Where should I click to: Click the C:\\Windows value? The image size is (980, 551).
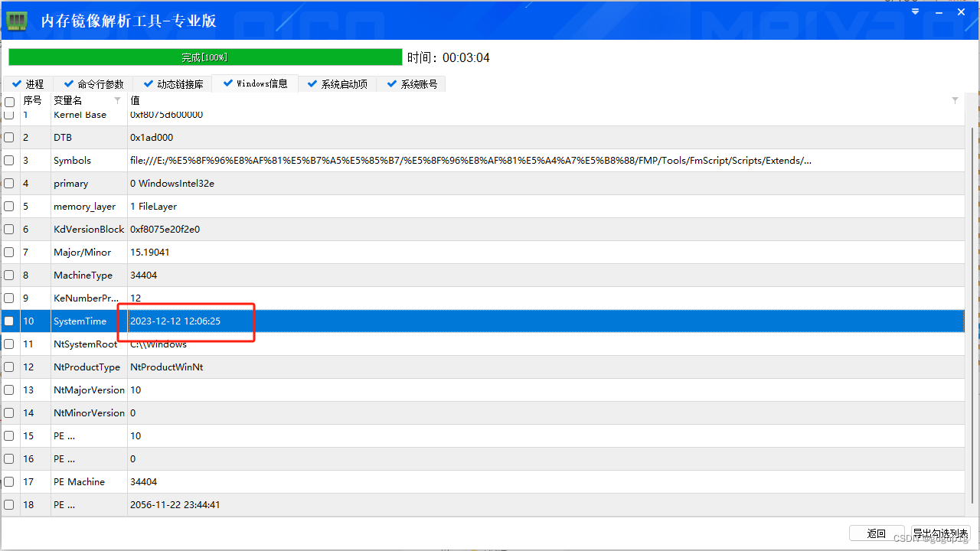point(158,344)
